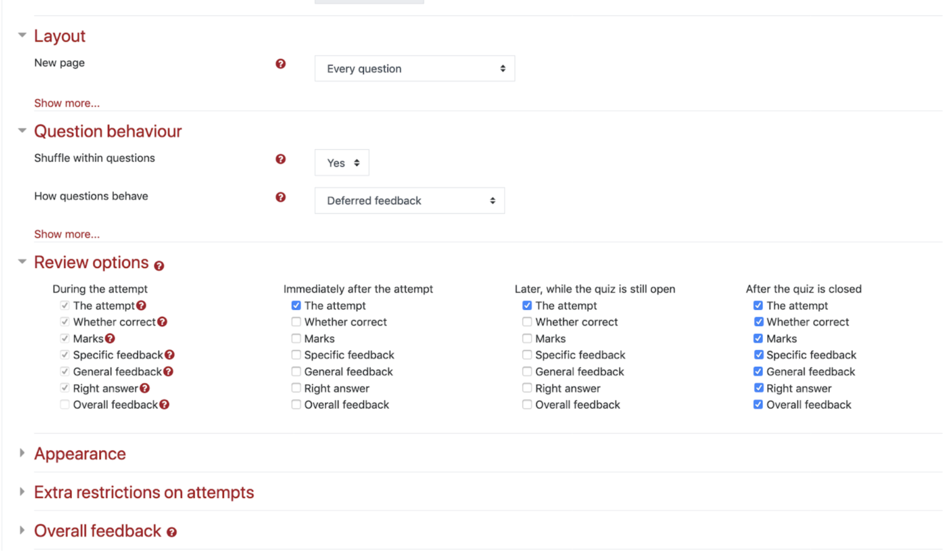951x560 pixels.
Task: Open help for the New page setting
Action: click(x=281, y=63)
